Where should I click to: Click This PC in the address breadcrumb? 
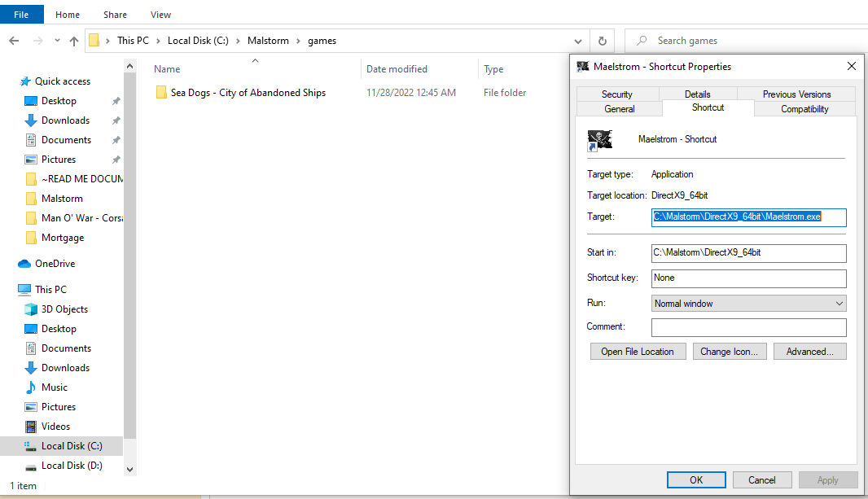coord(133,41)
